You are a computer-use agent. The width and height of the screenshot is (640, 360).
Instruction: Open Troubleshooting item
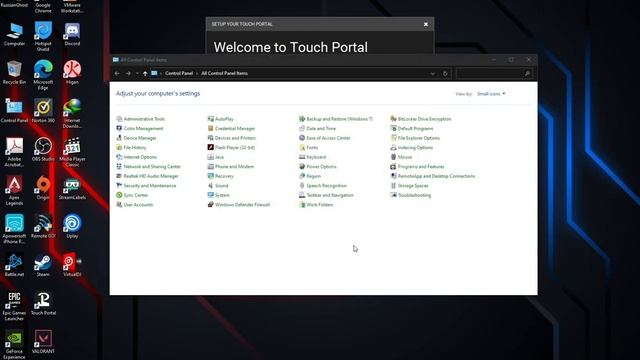coord(411,195)
